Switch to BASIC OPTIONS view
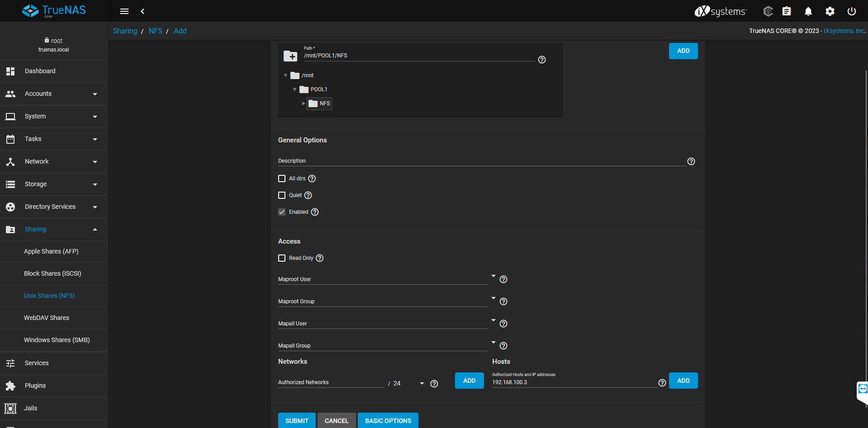This screenshot has width=868, height=428. pos(388,421)
